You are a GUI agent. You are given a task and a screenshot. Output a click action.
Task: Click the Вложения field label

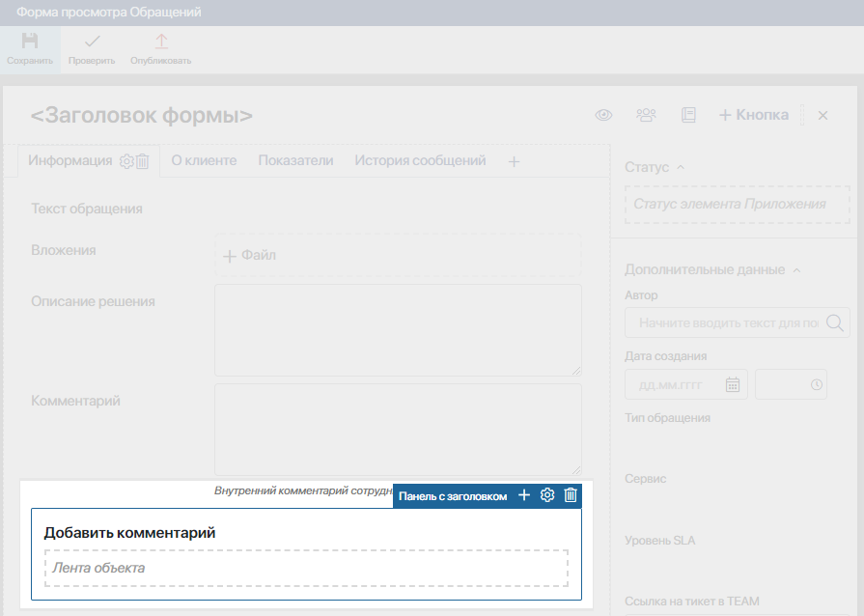point(64,250)
